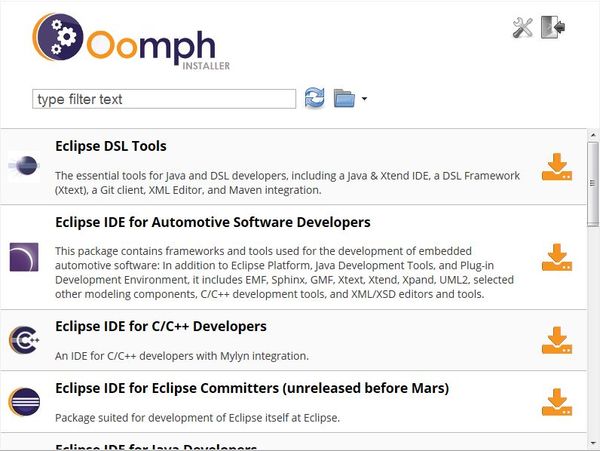Expand the catalog folder dropdown arrow
Screen dimensions: 600x451
(x=364, y=99)
